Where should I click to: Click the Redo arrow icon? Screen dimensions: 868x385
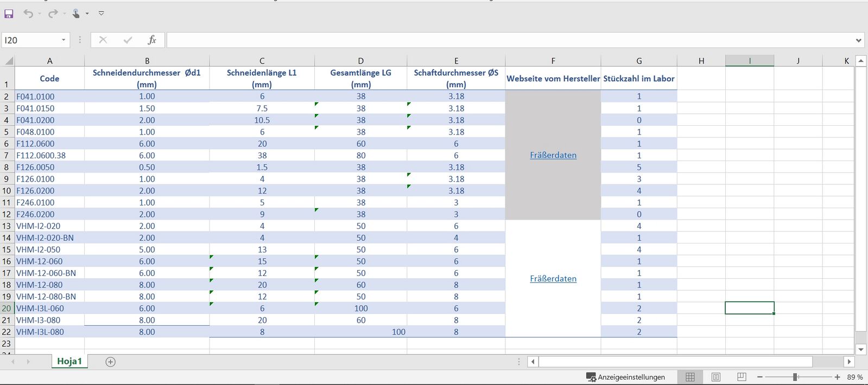pyautogui.click(x=53, y=14)
